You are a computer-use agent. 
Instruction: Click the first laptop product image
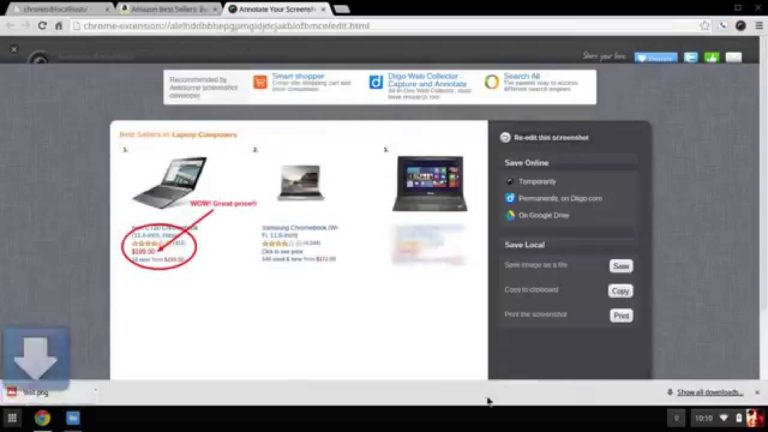click(170, 182)
